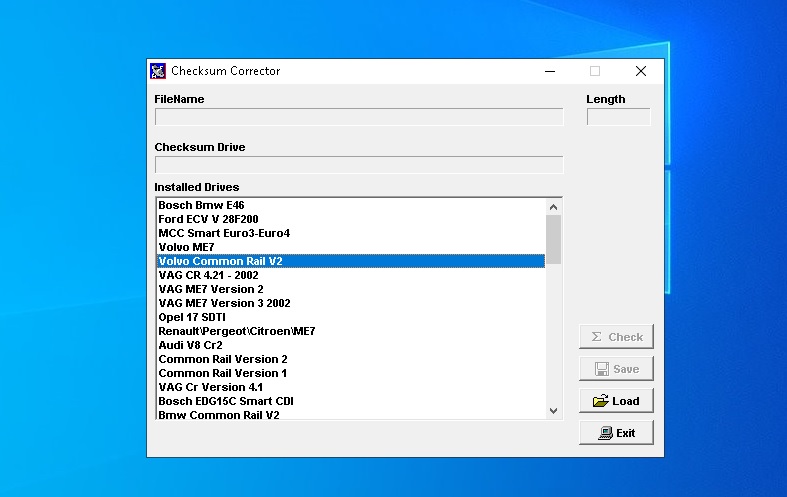Click the Checksum Corrector title bar app icon

pos(157,71)
